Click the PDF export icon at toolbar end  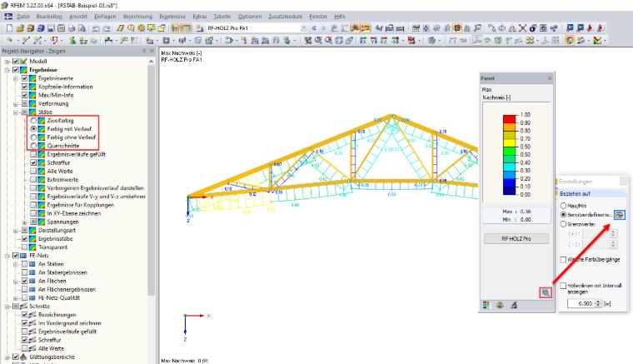coord(601,28)
